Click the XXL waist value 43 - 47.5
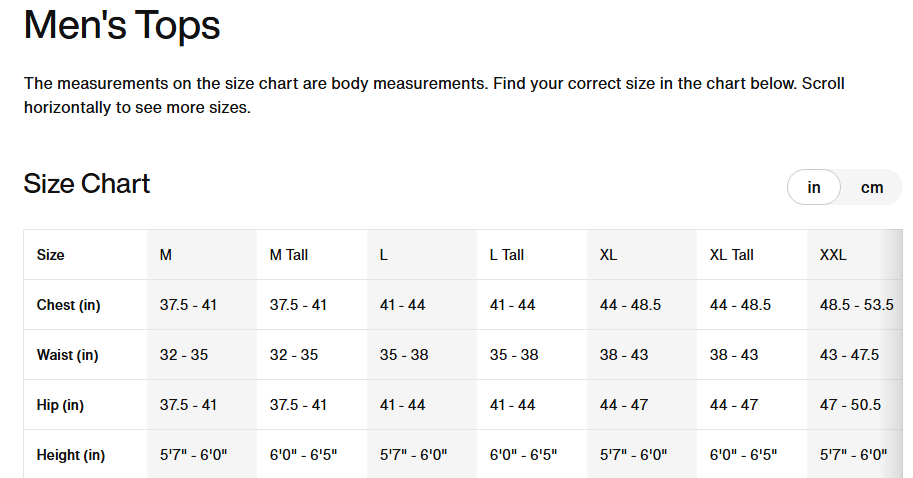 849,355
